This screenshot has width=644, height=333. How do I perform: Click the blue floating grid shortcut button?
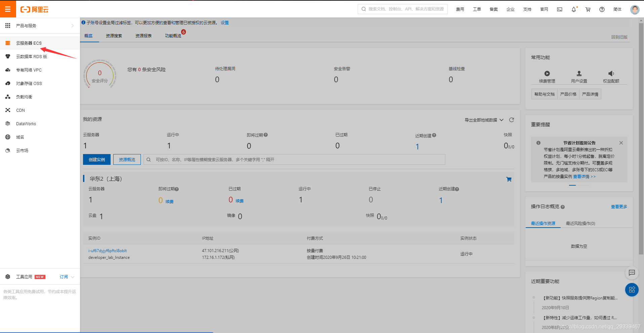tap(632, 290)
